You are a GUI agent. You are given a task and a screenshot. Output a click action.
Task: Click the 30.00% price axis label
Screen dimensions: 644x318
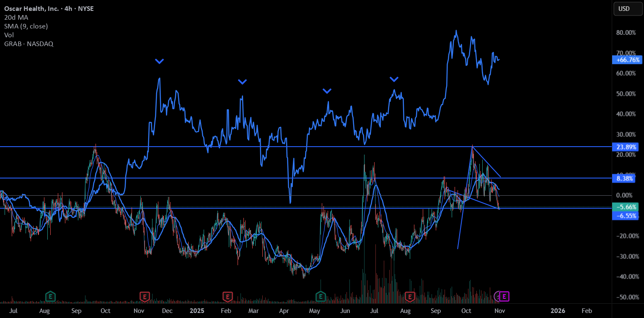pos(627,134)
